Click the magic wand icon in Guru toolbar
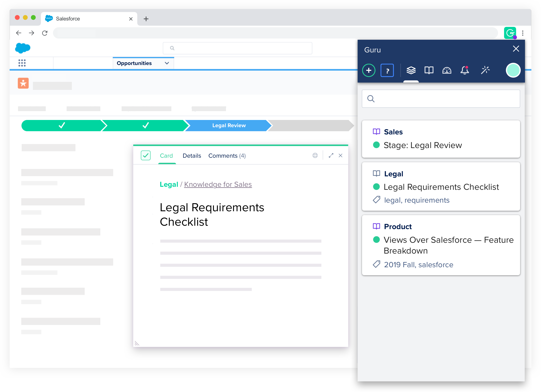Viewport: 541px width, 392px height. tap(485, 70)
